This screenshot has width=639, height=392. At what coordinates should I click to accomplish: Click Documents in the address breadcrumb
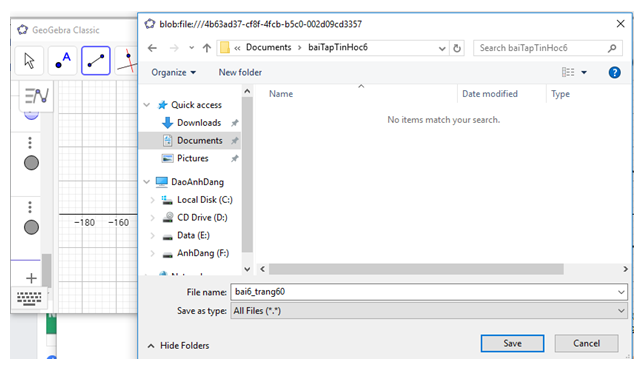pos(269,47)
